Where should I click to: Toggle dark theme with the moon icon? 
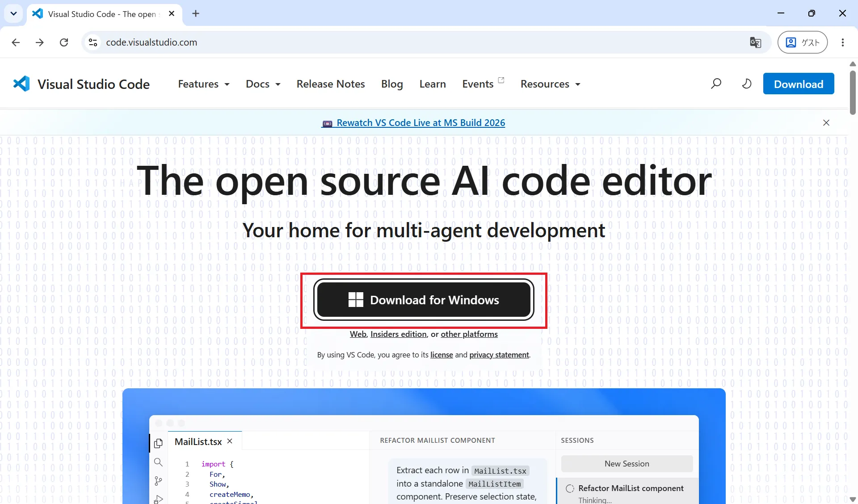coord(747,84)
